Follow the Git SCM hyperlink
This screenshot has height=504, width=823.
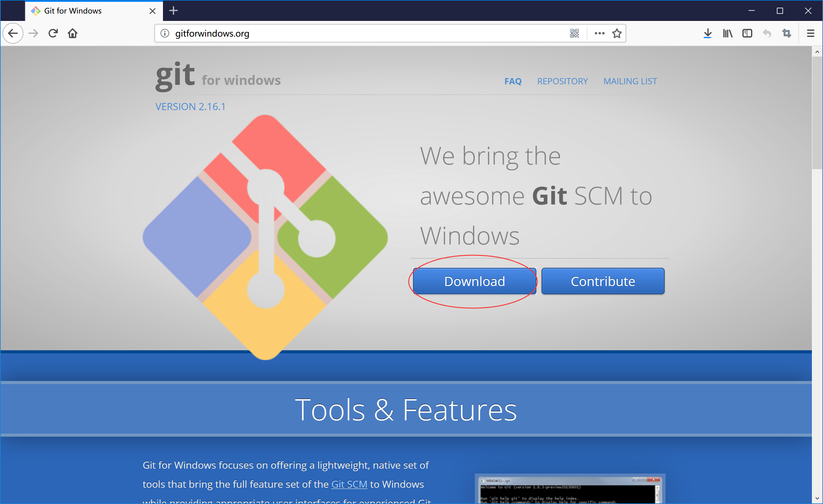pos(349,484)
